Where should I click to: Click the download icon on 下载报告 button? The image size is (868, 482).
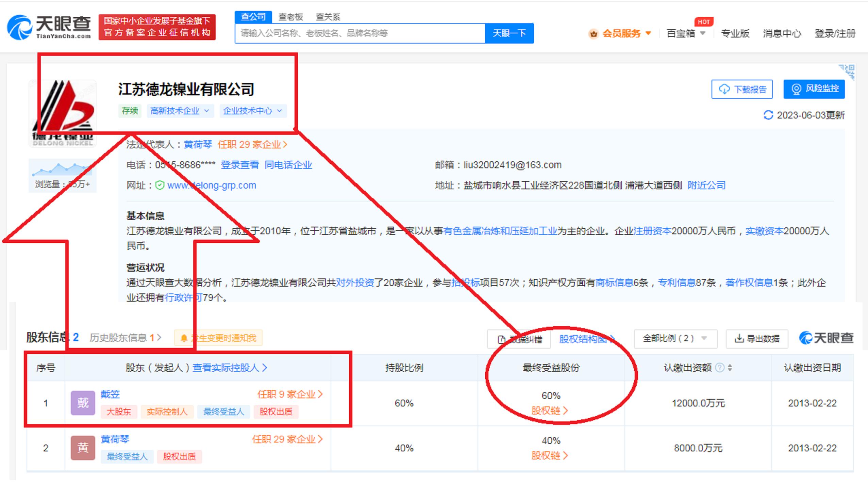(x=724, y=89)
